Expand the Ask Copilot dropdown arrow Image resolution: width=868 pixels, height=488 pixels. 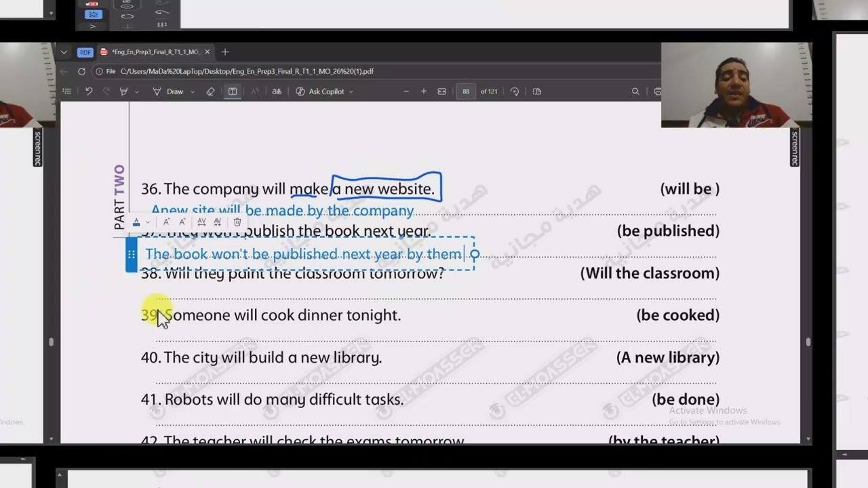click(351, 91)
